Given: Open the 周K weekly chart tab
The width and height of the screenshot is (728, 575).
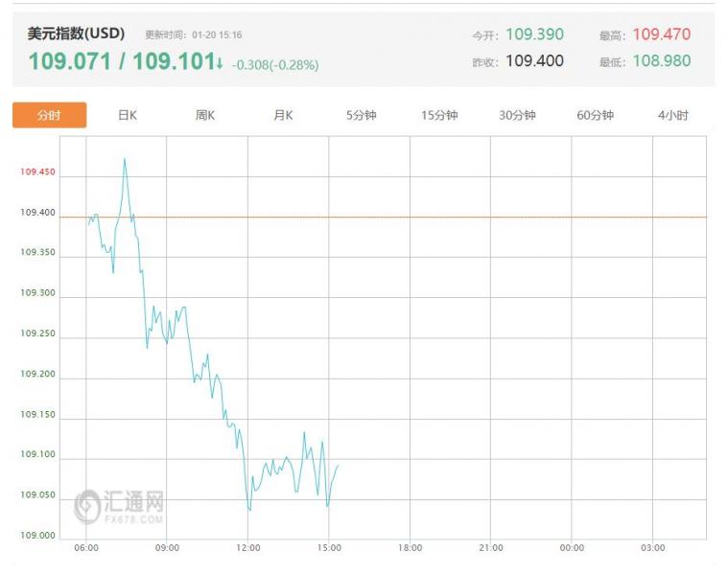Looking at the screenshot, I should pos(205,115).
